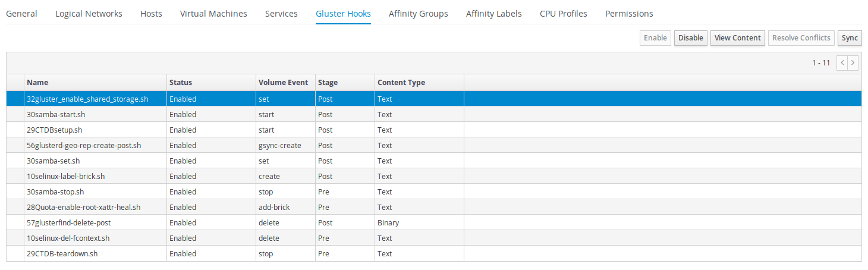Screen dimensions: 868x270
Task: Go to next page of hooks
Action: (853, 62)
